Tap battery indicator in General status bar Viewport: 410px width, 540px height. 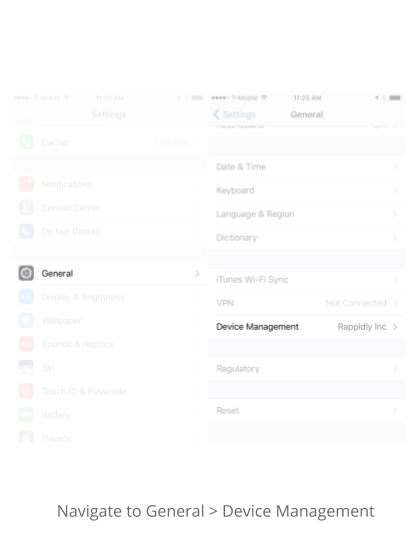click(x=396, y=98)
